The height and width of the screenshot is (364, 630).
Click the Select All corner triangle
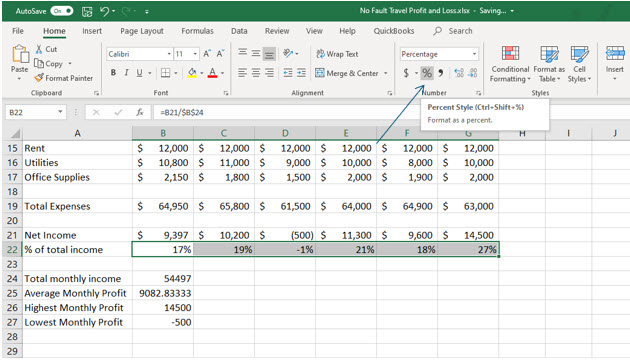14,133
